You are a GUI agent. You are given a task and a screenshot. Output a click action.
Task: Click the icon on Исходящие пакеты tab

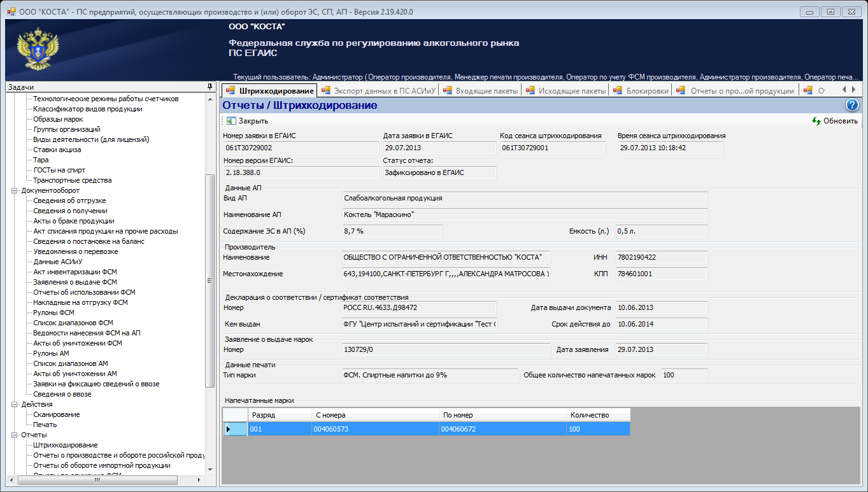tap(530, 90)
